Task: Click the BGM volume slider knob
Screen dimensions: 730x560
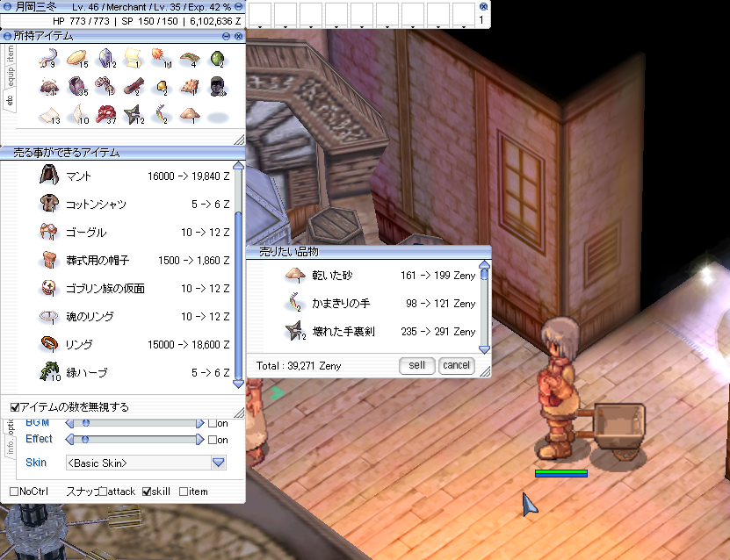Action: pyautogui.click(x=86, y=423)
